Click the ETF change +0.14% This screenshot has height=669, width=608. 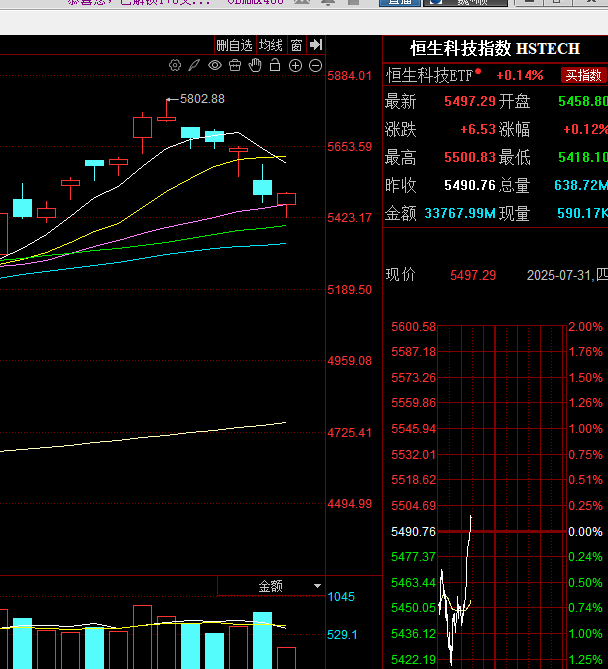coord(520,76)
